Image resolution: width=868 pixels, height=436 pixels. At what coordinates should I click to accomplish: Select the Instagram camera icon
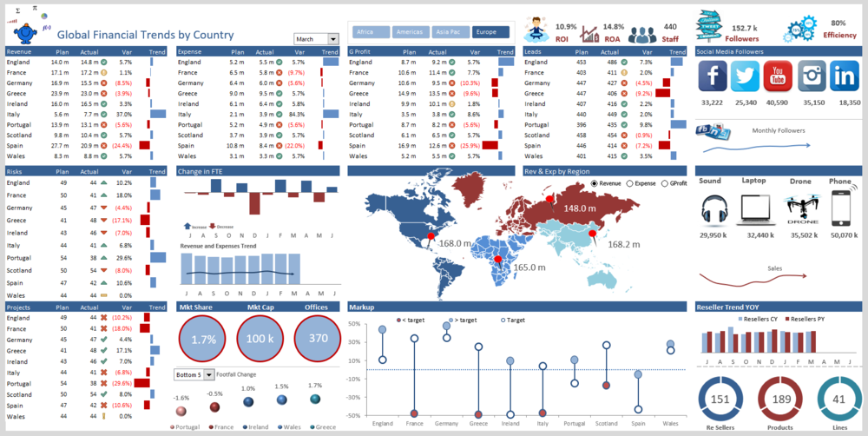(x=812, y=76)
